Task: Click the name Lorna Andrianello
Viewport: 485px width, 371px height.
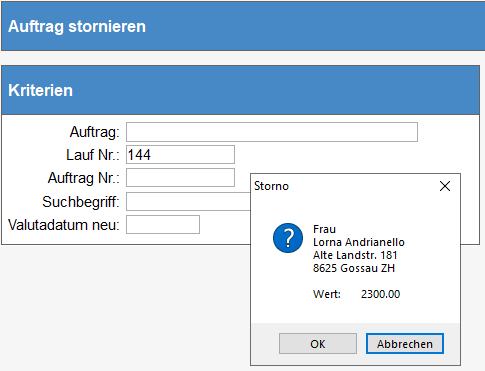Action: point(359,242)
